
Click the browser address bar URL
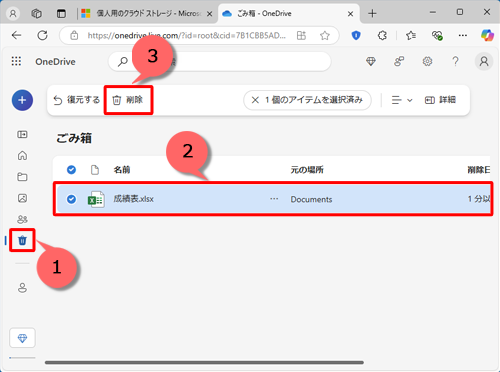pos(187,35)
